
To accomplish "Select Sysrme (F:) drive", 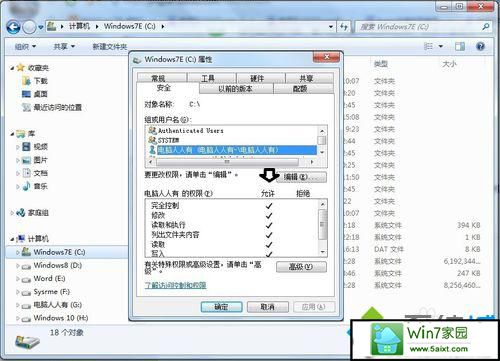I will (46, 292).
